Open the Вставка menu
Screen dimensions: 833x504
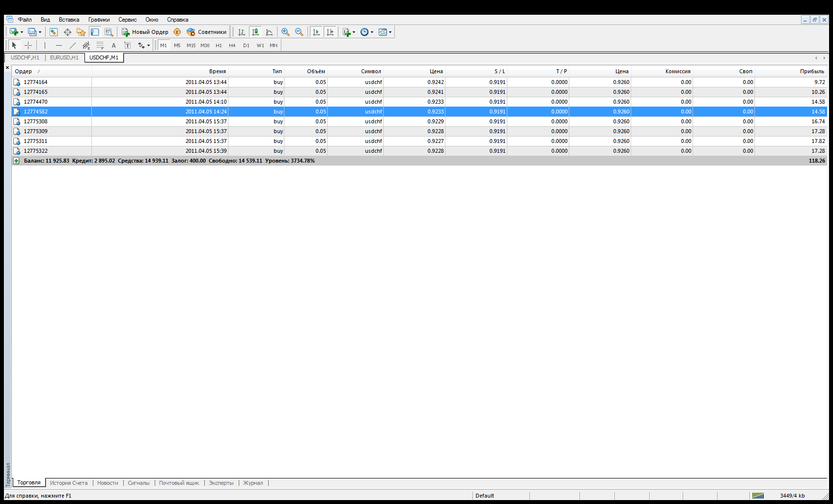tap(69, 20)
